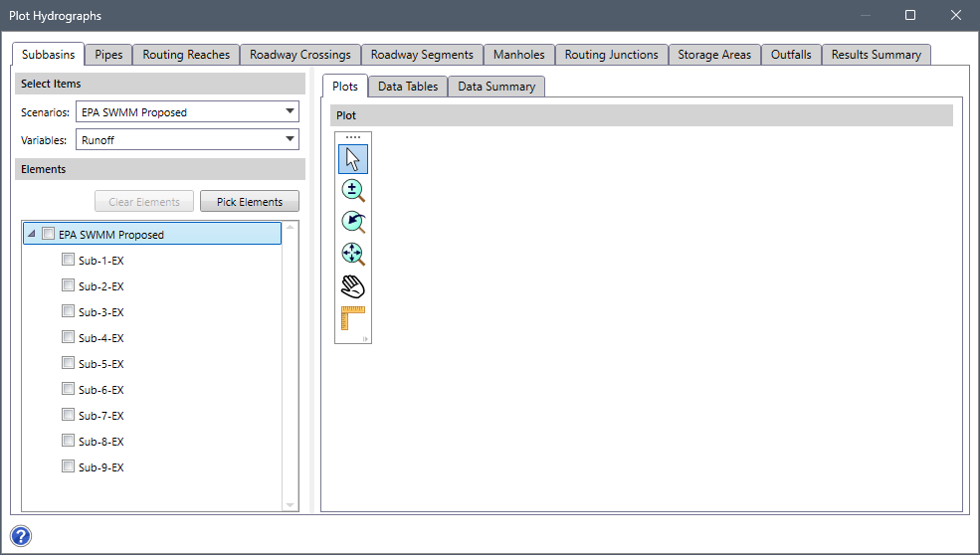Switch to the Subbasins tab

[x=48, y=55]
